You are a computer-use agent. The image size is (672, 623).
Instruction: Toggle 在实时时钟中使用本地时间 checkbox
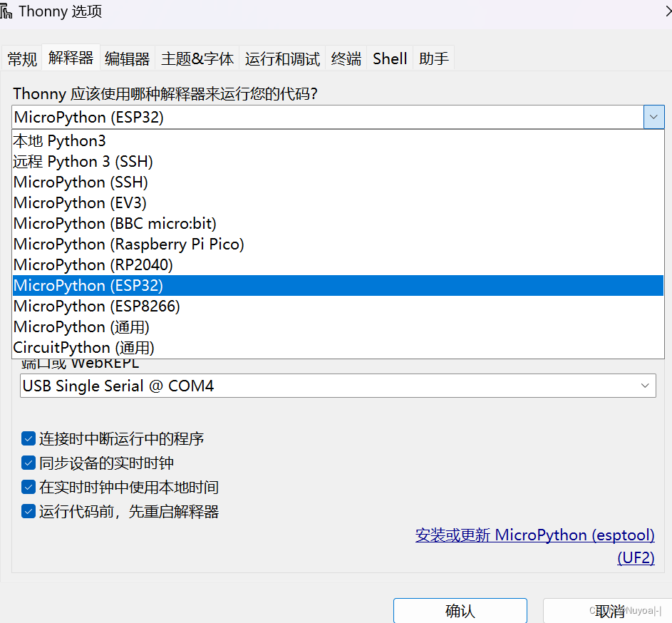pyautogui.click(x=29, y=487)
